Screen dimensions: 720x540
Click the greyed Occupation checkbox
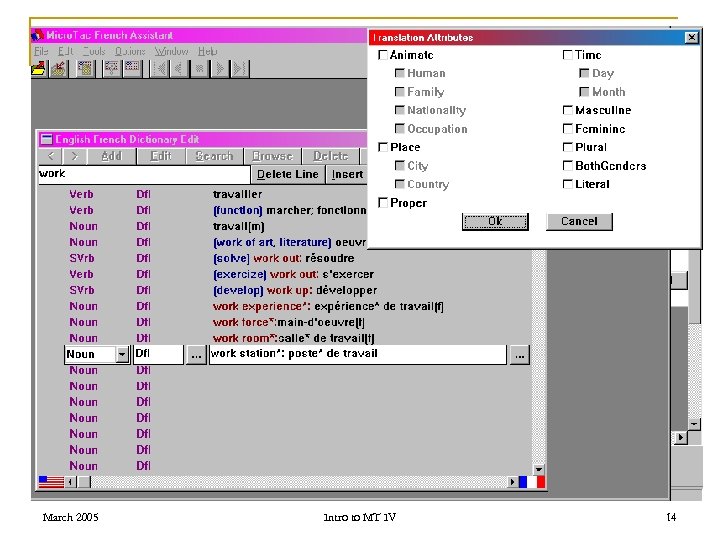pos(400,129)
